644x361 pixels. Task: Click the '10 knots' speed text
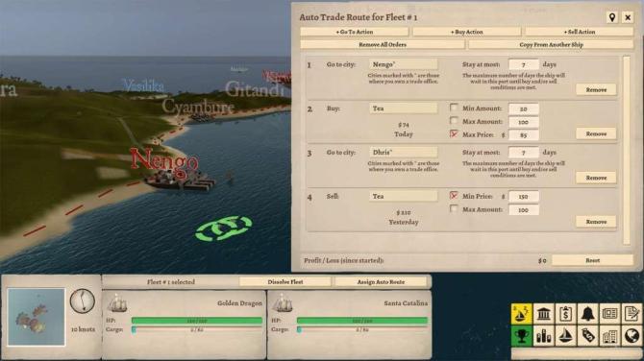[x=83, y=329]
